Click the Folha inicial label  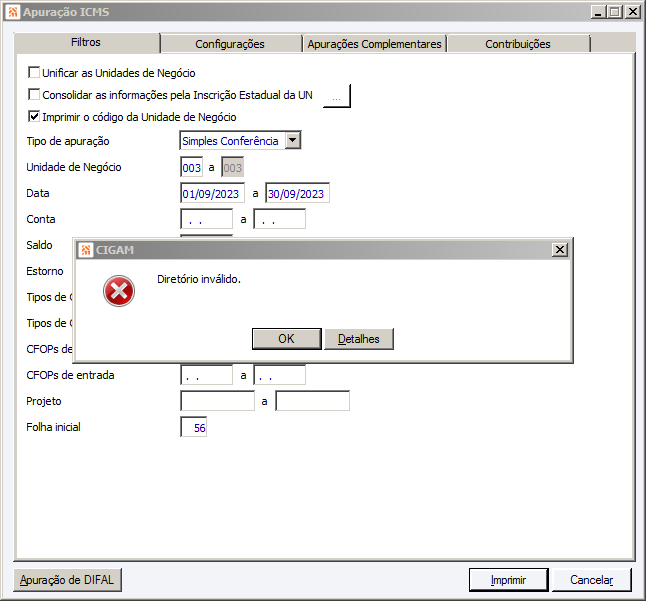[x=54, y=427]
